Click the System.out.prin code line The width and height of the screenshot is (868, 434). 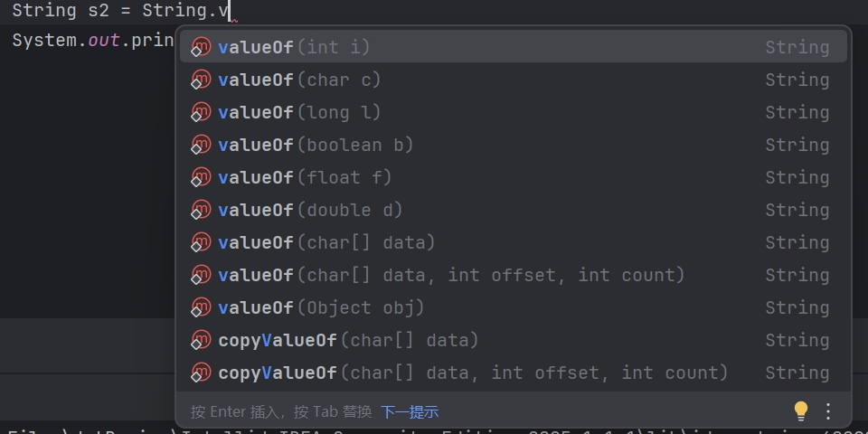(x=93, y=41)
